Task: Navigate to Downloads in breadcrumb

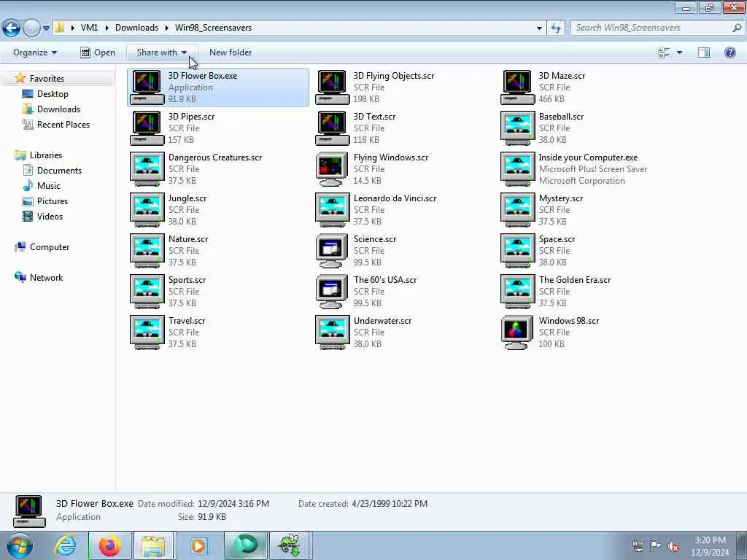Action: 136,28
